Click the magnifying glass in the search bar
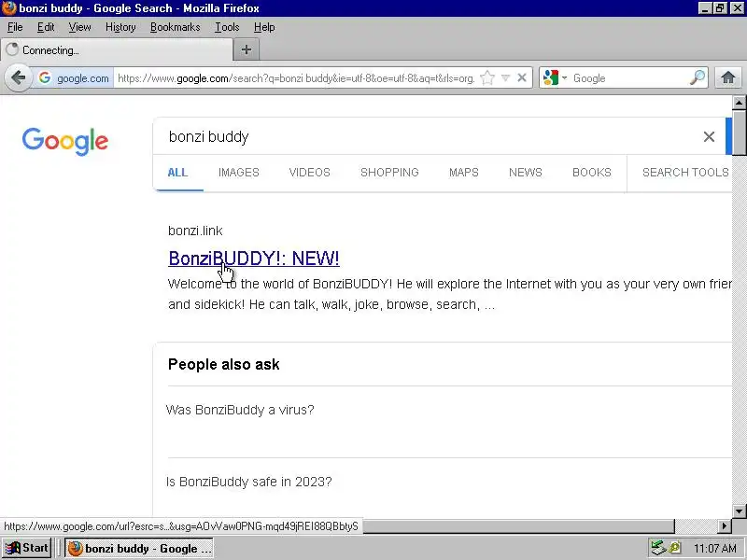747x560 pixels. (698, 77)
